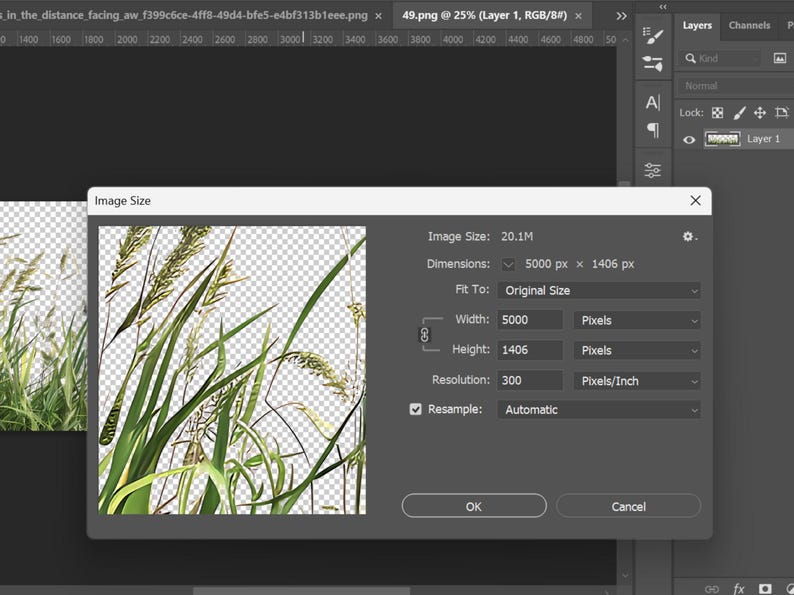This screenshot has width=794, height=595.
Task: Click the pixel layer filter icon
Action: (x=780, y=58)
